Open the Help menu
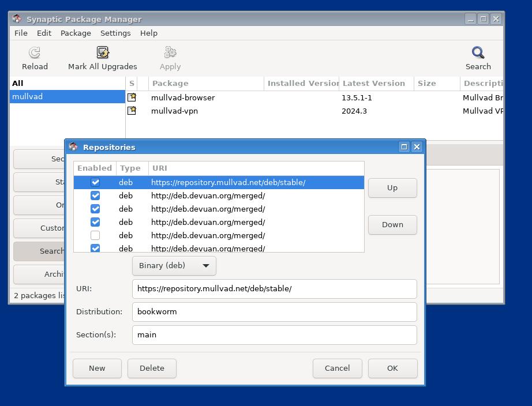Viewport: 532px width, 406px height. 149,33
